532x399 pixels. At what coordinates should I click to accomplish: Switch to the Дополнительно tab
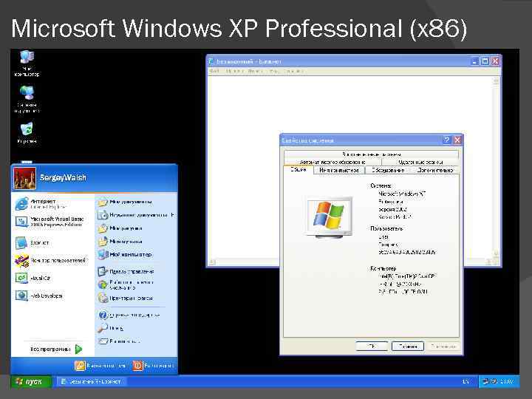click(435, 171)
